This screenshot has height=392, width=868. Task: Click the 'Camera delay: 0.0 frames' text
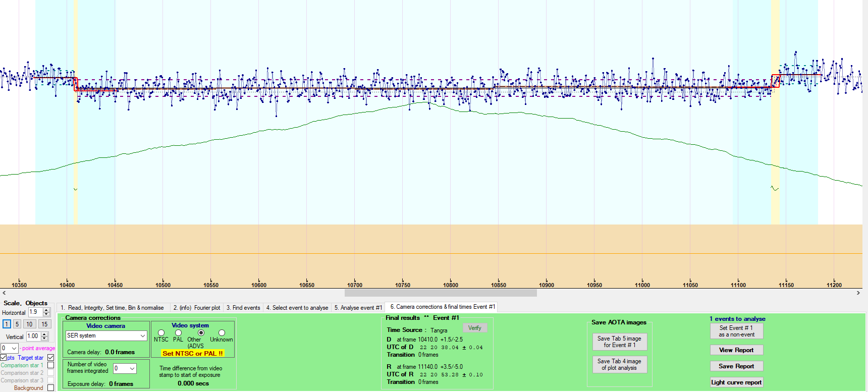[101, 352]
